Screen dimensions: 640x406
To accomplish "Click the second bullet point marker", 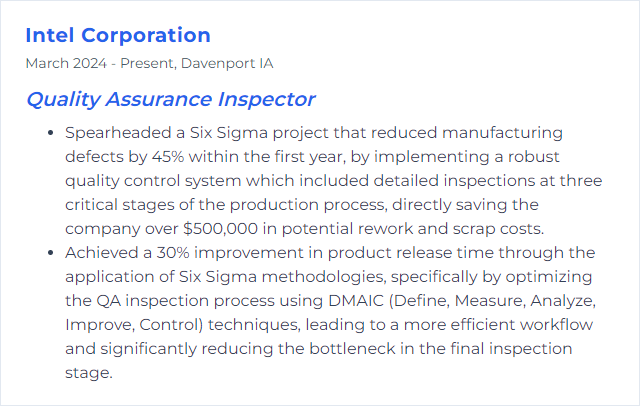I will 51,253.
